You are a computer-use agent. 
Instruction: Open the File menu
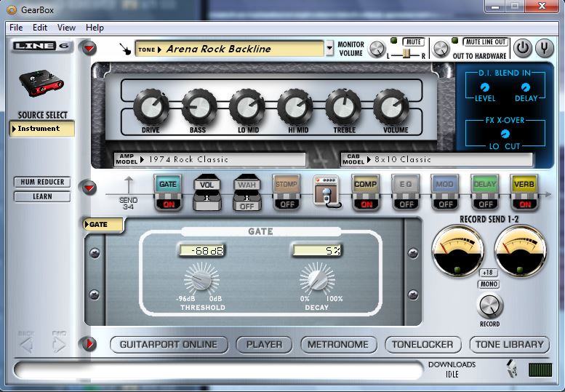pos(16,28)
